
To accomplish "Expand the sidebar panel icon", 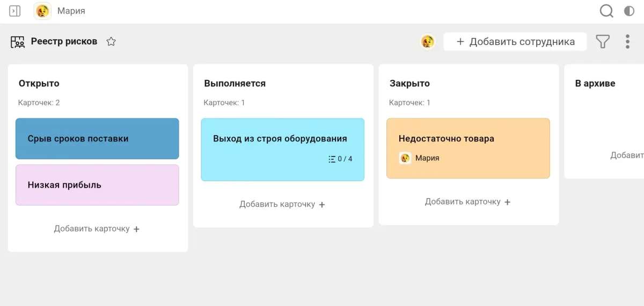I will (x=15, y=11).
